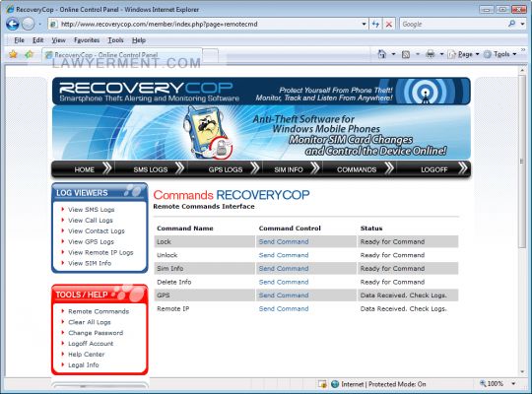Click the scrollbar up arrow
Screen dimensions: 532x394
(522, 70)
